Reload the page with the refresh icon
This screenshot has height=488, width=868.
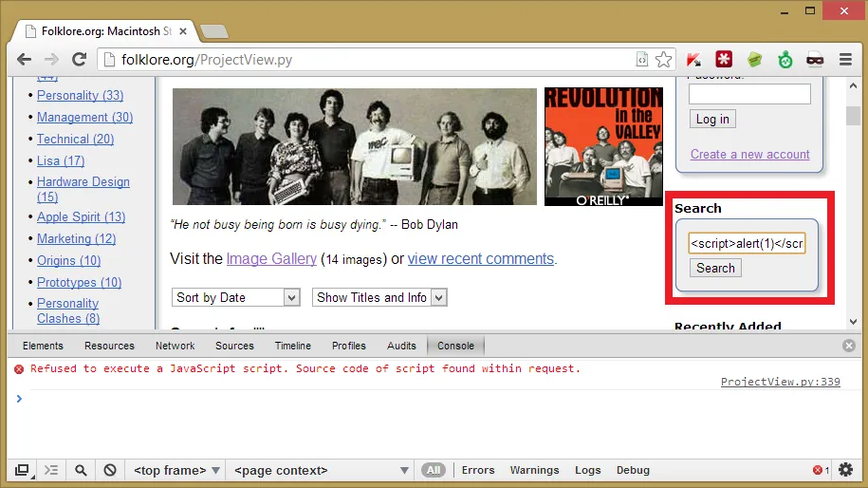click(x=80, y=60)
